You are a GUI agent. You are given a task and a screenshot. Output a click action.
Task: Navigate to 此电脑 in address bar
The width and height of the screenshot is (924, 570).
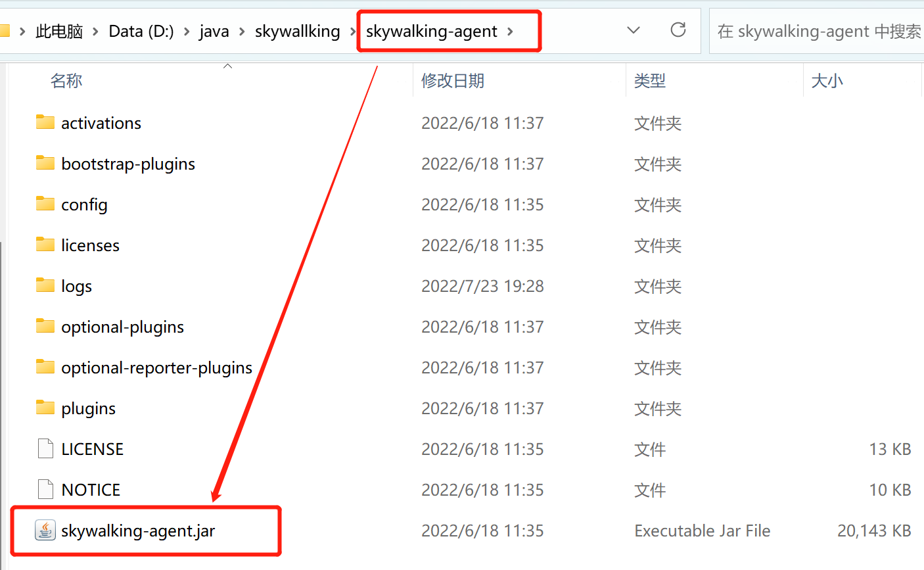59,31
